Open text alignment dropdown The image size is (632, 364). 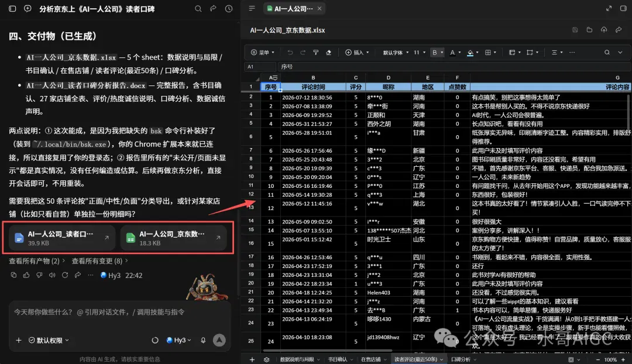pyautogui.click(x=557, y=53)
